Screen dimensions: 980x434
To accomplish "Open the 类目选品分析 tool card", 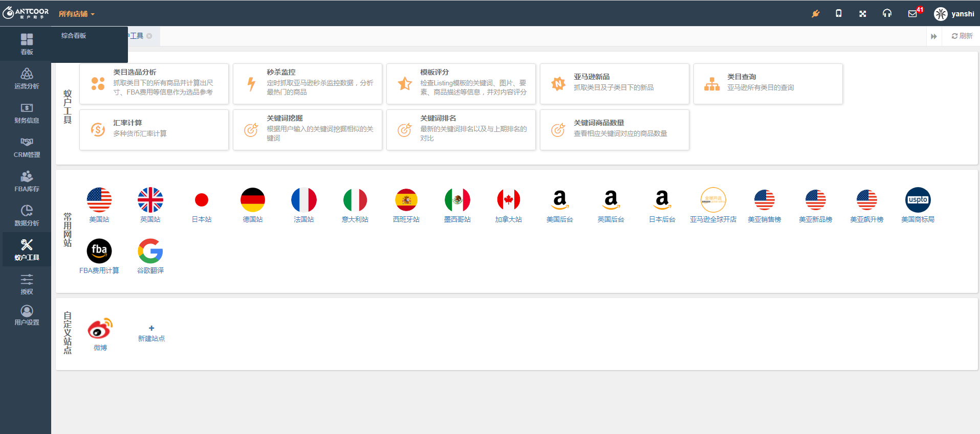I will [x=154, y=84].
